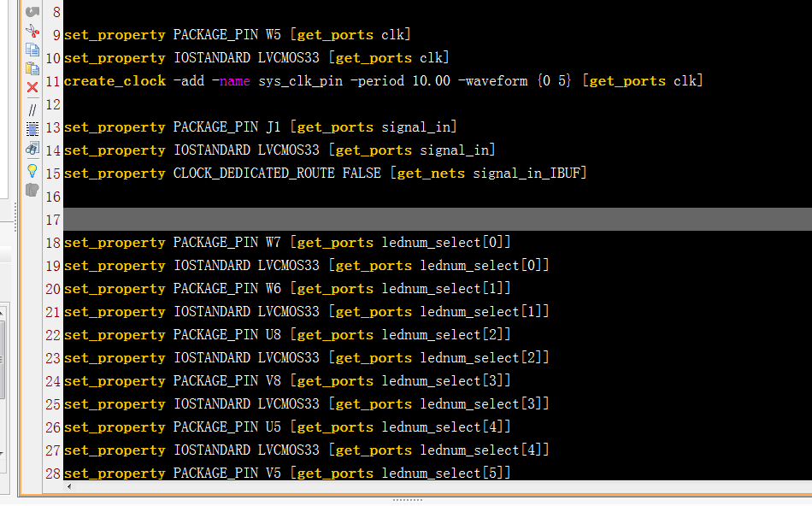Viewport: 812px width, 506px height.
Task: Click the Redo arrow icon in editor toolbar
Action: [32, 12]
